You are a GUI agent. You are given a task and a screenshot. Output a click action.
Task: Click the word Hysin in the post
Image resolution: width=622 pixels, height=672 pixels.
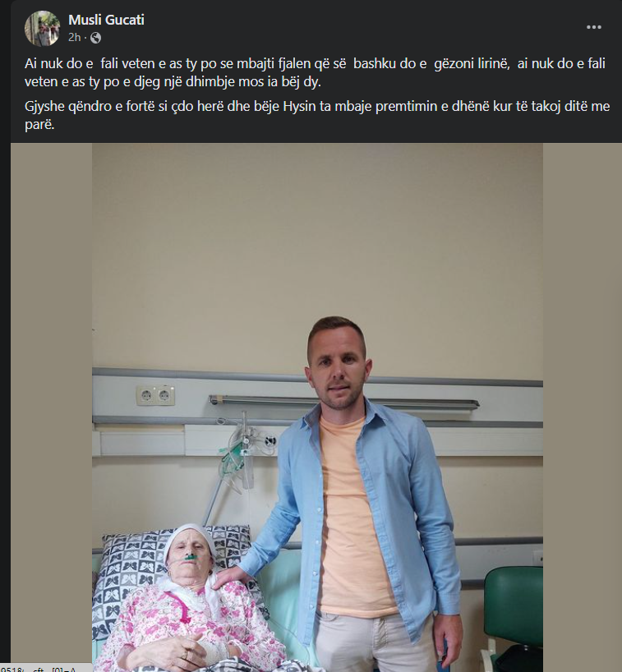coord(299,106)
